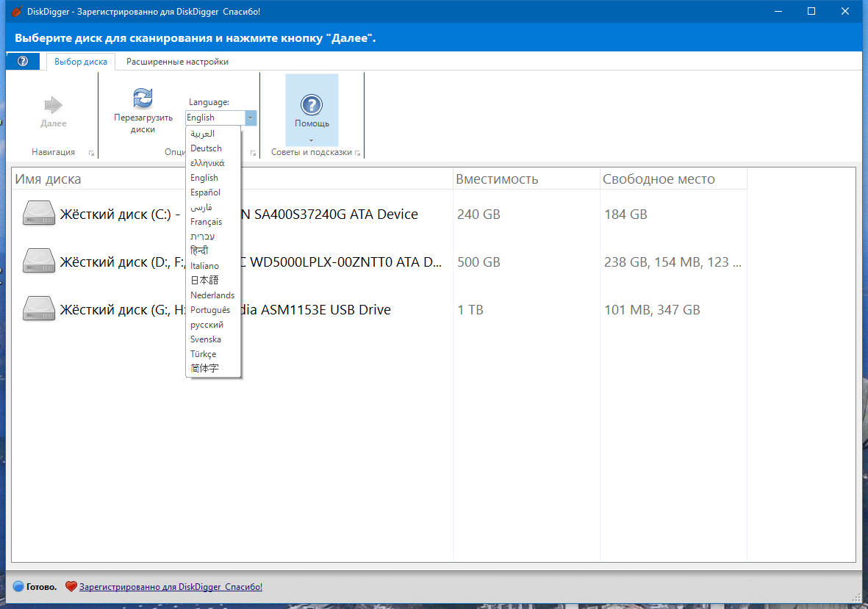Image resolution: width=868 pixels, height=609 pixels.
Task: Expand the arrow under the Help button
Action: pos(312,140)
